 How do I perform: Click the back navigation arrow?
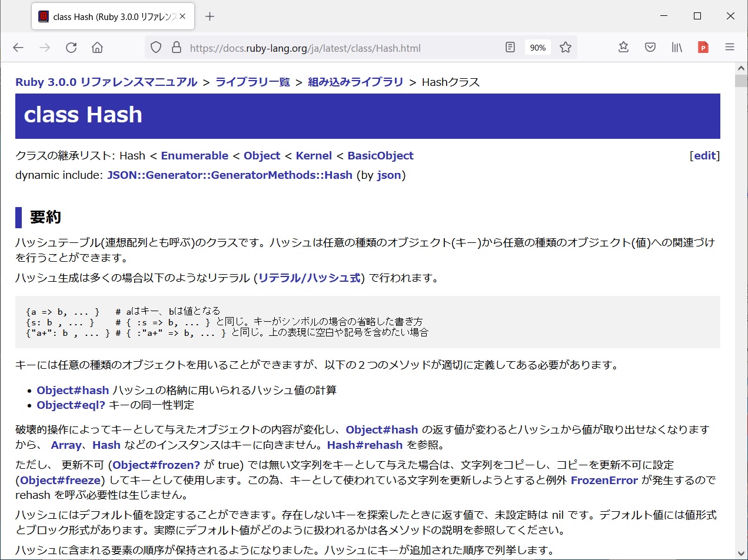click(18, 47)
